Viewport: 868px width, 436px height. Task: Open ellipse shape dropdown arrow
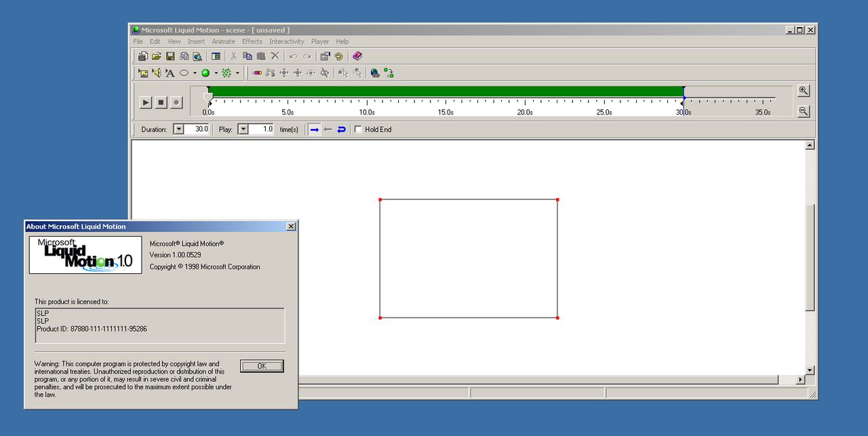(195, 73)
